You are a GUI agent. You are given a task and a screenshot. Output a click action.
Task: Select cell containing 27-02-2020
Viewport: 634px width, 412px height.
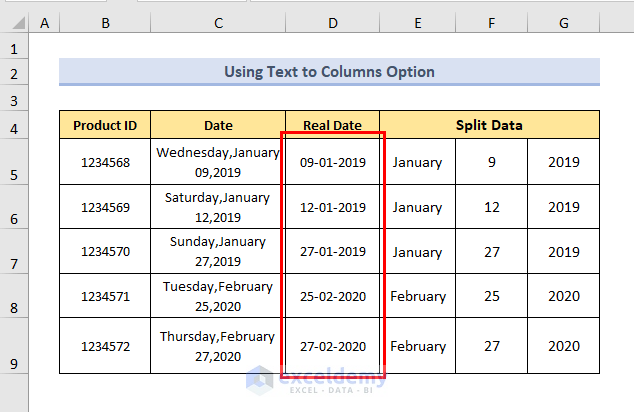[x=332, y=346]
